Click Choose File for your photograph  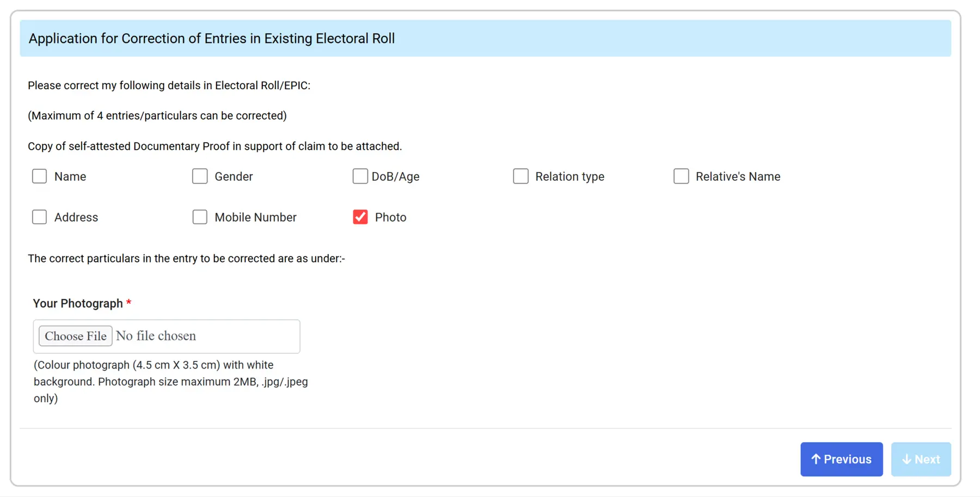tap(76, 336)
